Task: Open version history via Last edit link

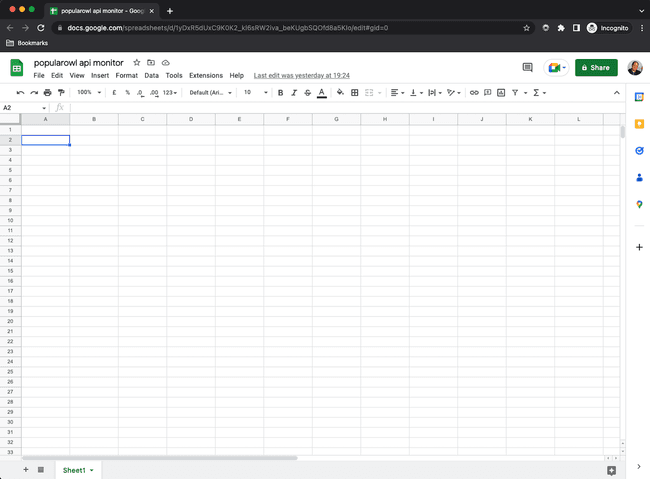Action: 301,75
